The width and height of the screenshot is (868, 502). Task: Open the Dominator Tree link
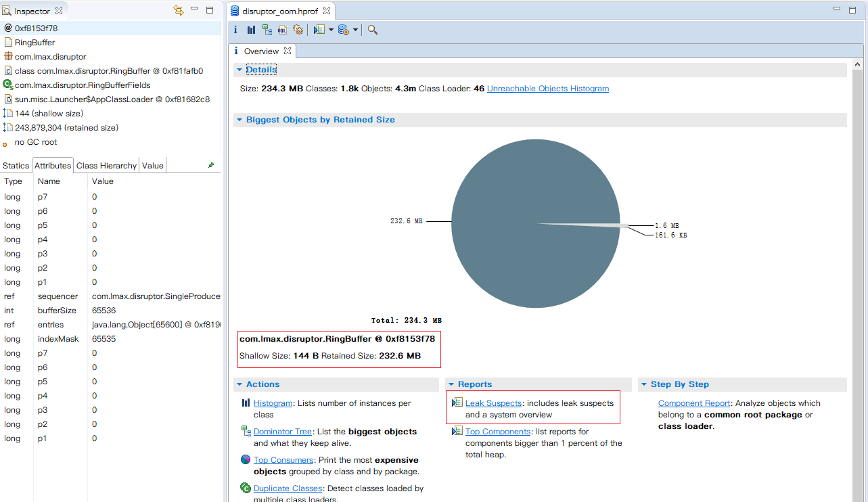pos(283,431)
